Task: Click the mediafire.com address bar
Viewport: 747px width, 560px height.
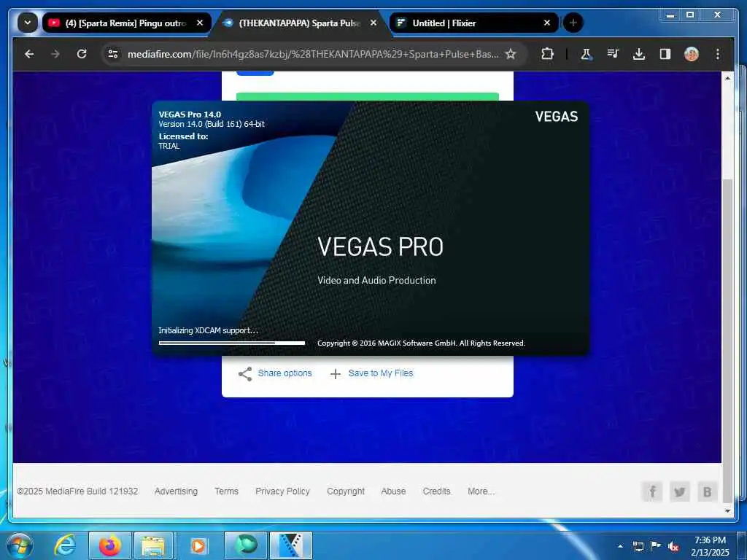Action: coord(312,54)
